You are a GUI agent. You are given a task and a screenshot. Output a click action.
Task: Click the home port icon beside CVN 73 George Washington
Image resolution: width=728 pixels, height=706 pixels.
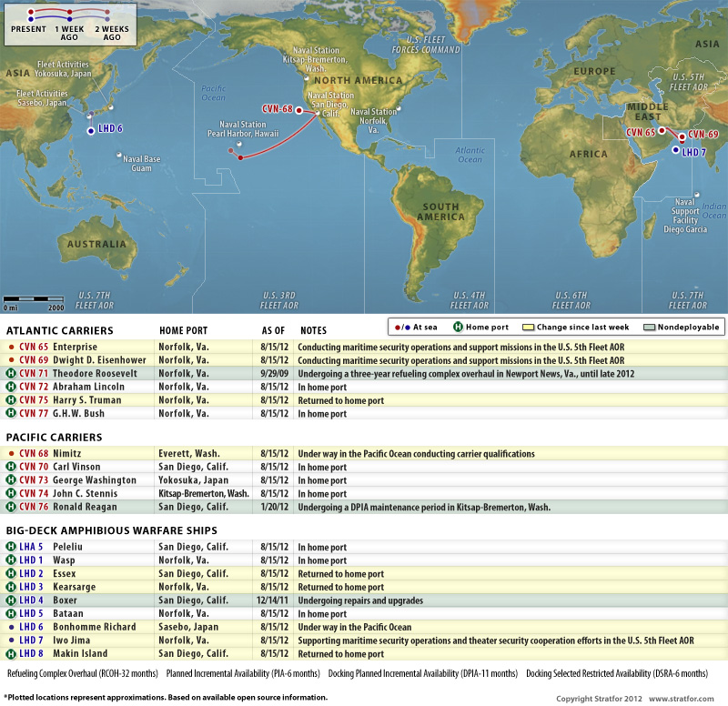11,480
